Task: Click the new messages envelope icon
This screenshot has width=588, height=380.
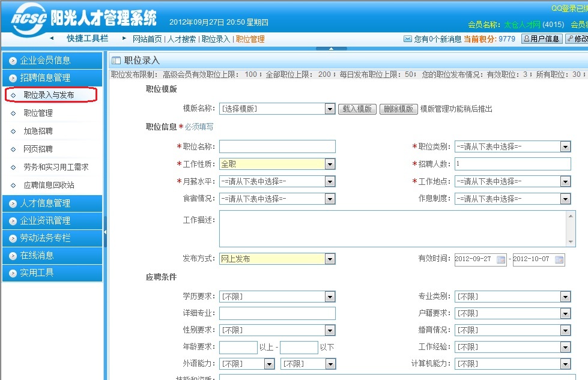Action: [x=408, y=39]
